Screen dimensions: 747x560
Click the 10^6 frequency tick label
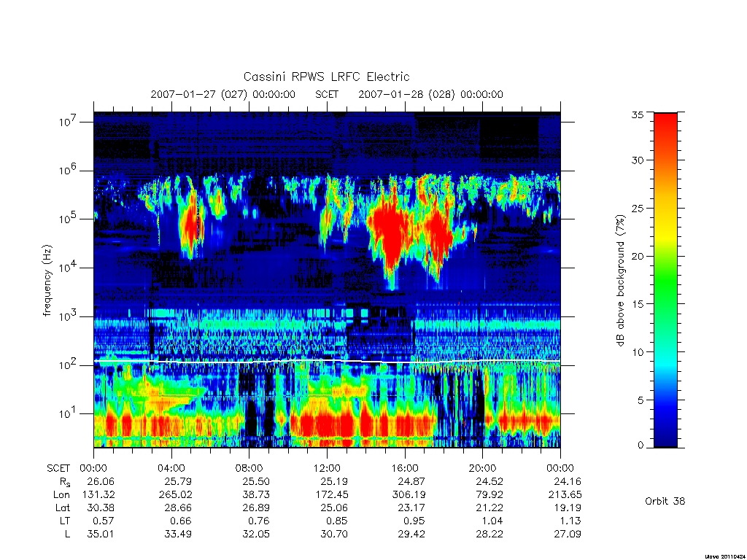click(x=68, y=171)
